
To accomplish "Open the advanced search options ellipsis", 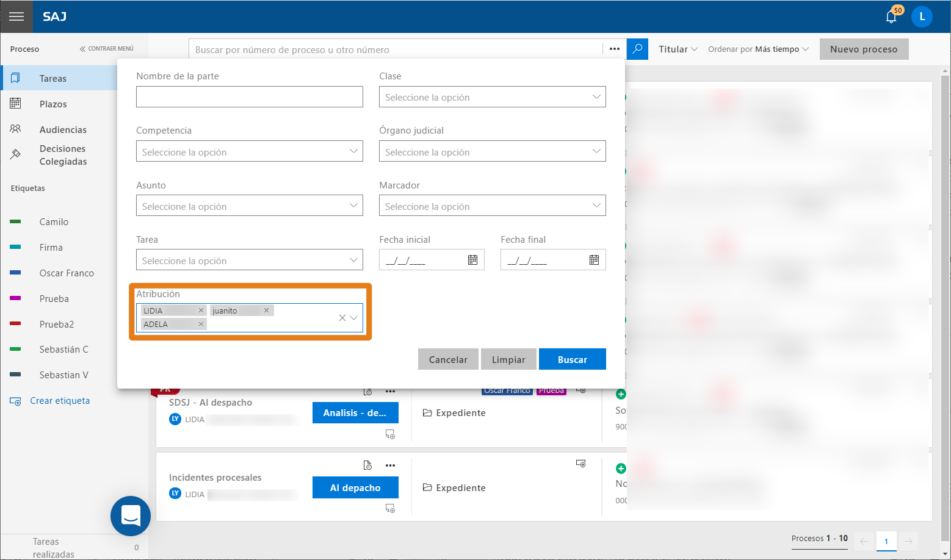I will coord(615,49).
